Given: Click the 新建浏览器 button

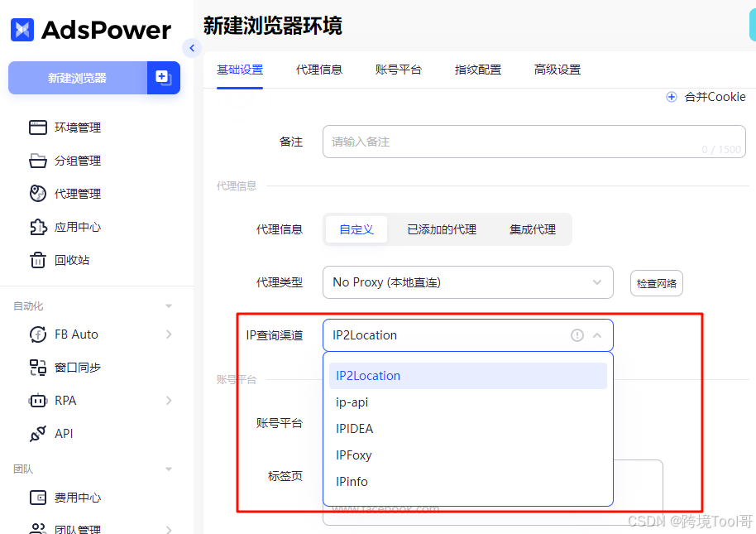Looking at the screenshot, I should (78, 78).
